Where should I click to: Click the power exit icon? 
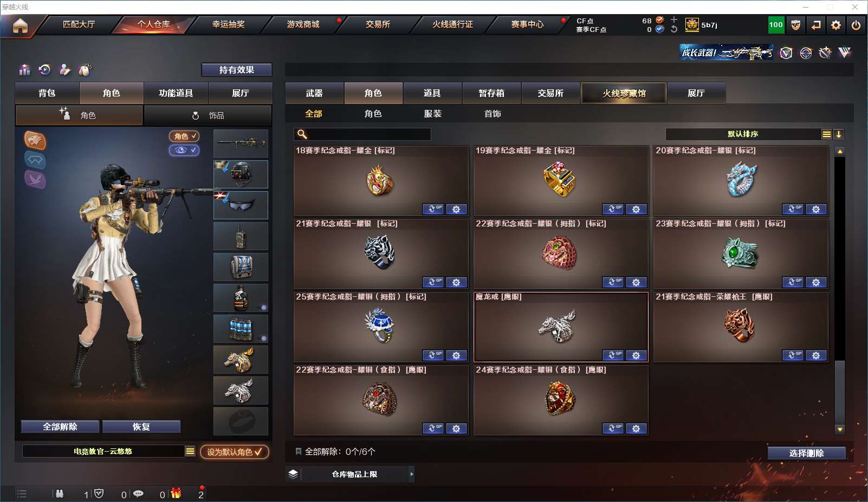[856, 25]
